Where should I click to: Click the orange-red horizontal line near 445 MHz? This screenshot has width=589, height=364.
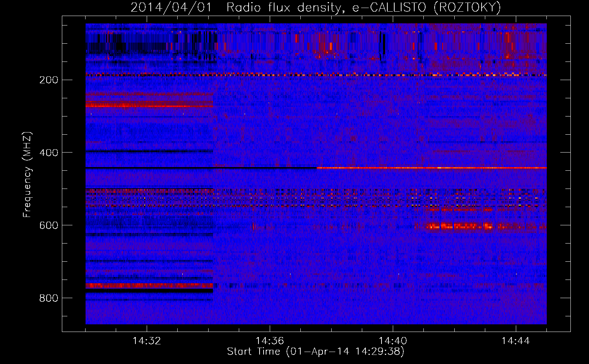tap(431, 168)
